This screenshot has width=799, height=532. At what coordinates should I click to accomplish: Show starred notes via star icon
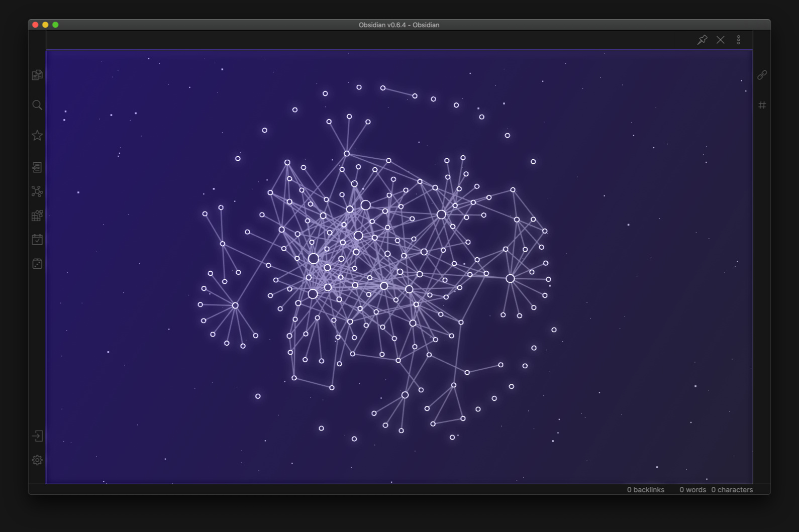[37, 135]
